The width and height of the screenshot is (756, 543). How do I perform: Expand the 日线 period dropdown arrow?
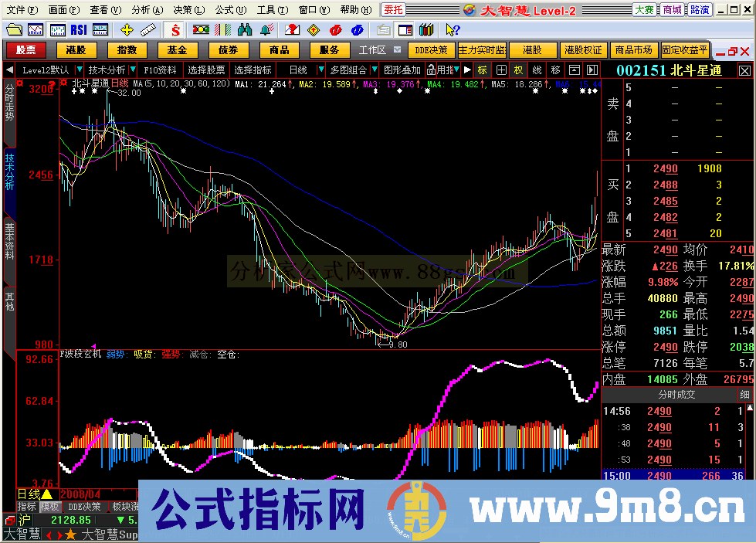(321, 70)
